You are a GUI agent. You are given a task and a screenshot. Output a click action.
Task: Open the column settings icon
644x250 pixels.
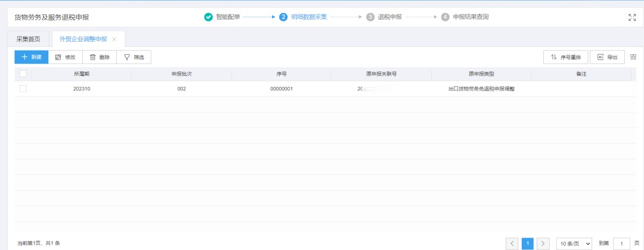(633, 57)
